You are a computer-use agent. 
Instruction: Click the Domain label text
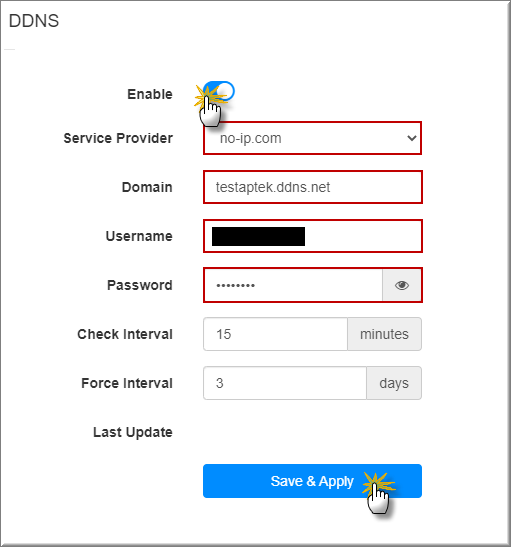coord(147,187)
